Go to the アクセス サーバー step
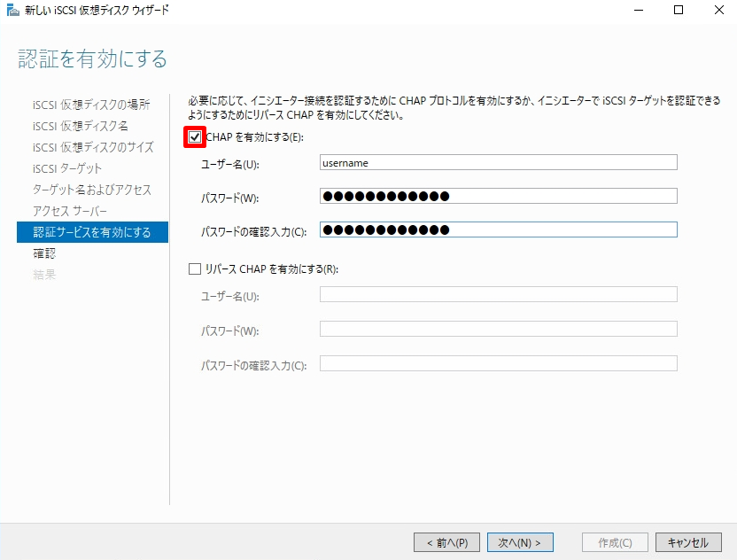737x560 pixels. pos(70,211)
